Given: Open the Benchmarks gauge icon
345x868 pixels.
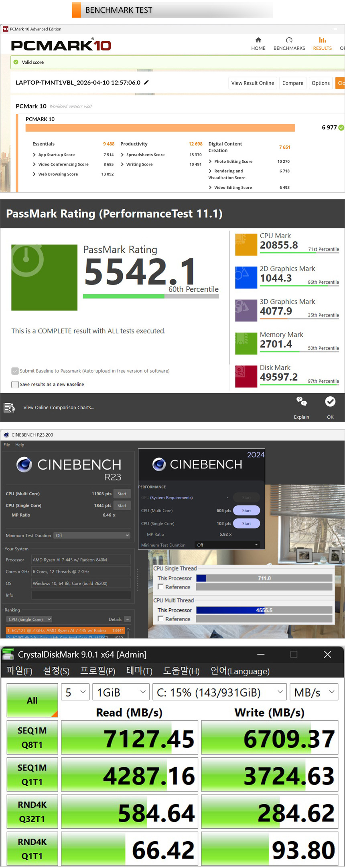Looking at the screenshot, I should coord(289,40).
